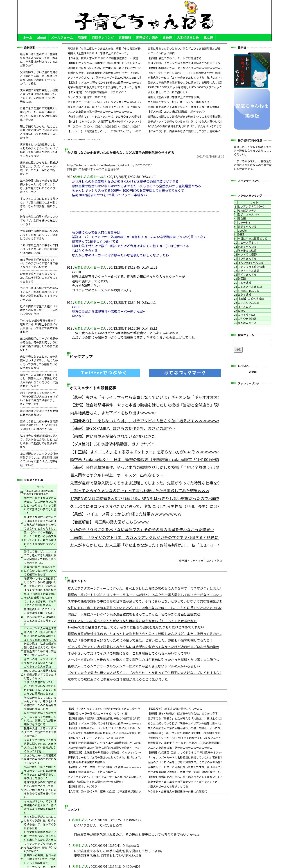This screenshot has width=289, height=868.
Task: Click the ACR WEB badge icon
Action: [253, 372]
